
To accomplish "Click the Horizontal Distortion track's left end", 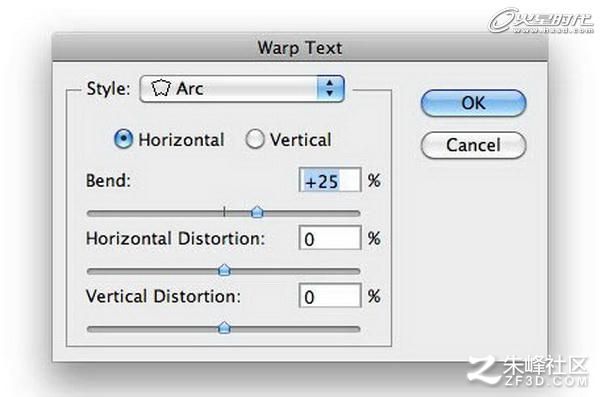I will (91, 271).
